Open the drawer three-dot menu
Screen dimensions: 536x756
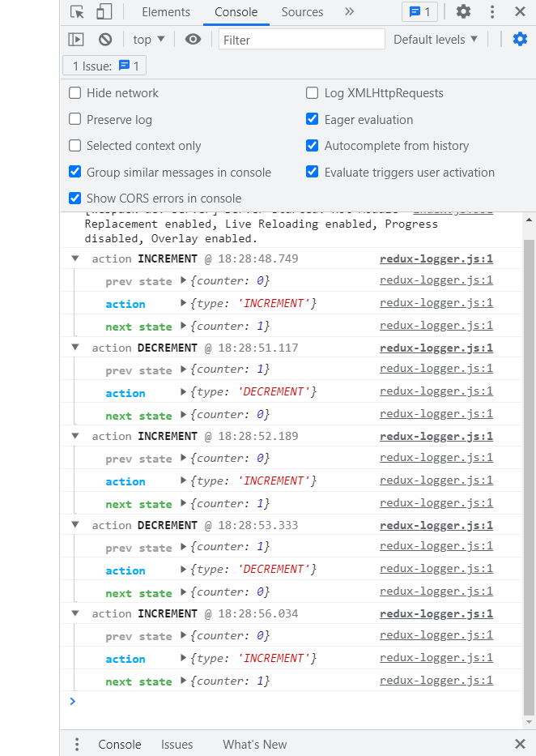tap(77, 745)
